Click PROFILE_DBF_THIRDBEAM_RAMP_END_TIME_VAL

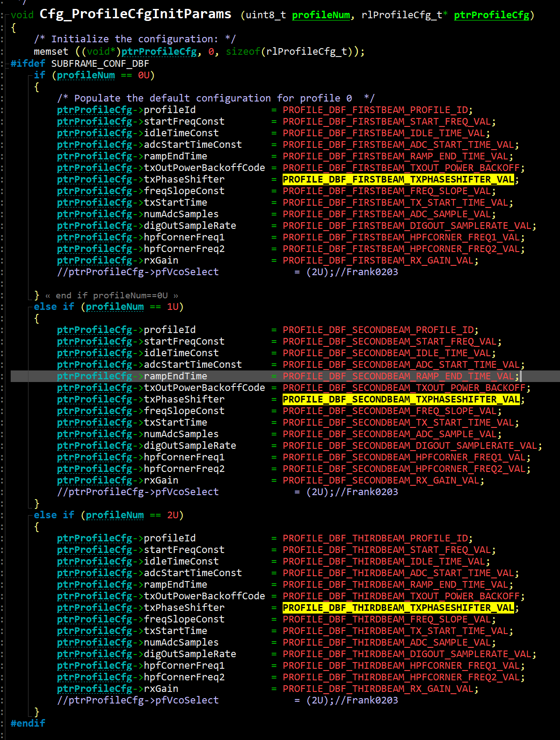click(x=396, y=585)
